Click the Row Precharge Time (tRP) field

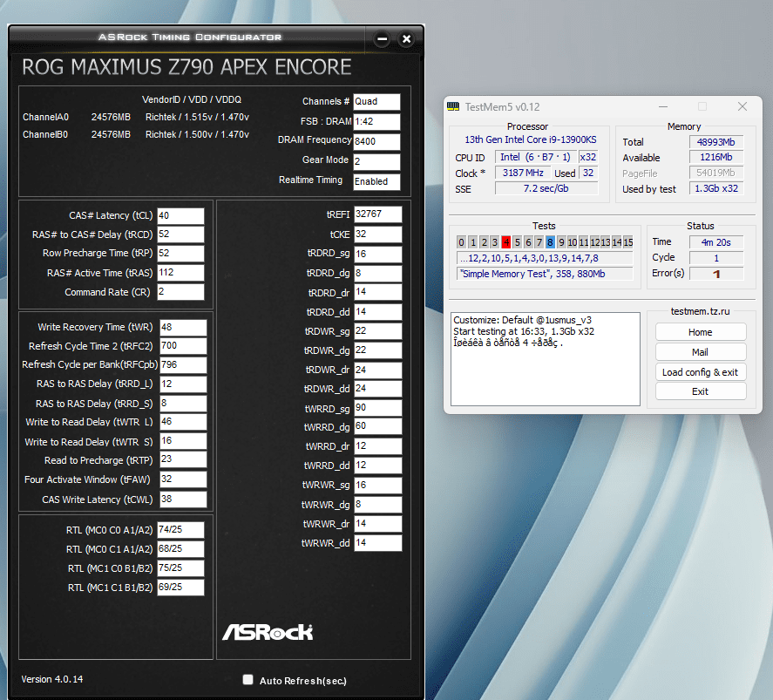click(180, 254)
